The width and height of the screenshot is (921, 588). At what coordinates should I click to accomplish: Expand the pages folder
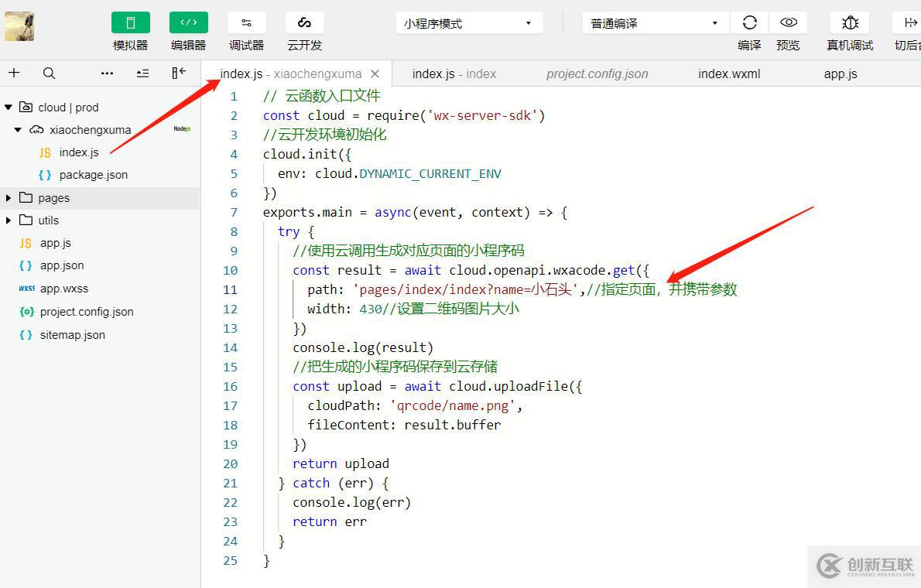(53, 198)
